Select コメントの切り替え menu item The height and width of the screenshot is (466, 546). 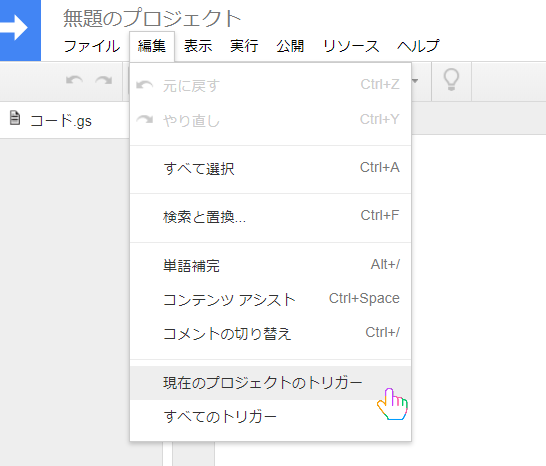coord(271,334)
